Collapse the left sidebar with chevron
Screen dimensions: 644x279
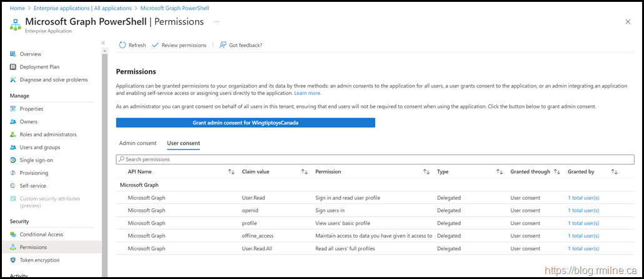103,43
